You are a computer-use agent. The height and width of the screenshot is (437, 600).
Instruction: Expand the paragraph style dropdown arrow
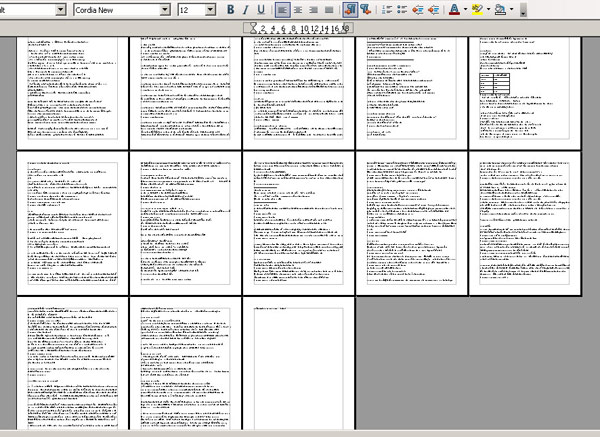point(60,9)
